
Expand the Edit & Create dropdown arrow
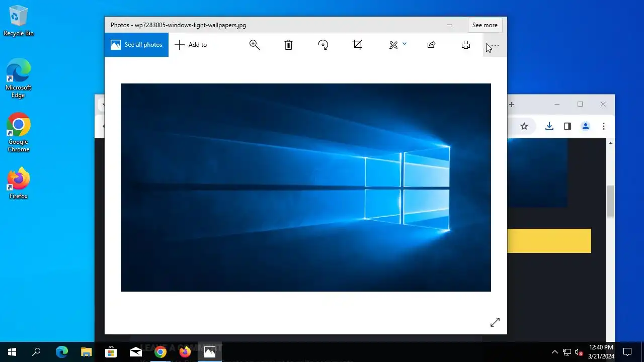[x=405, y=44]
